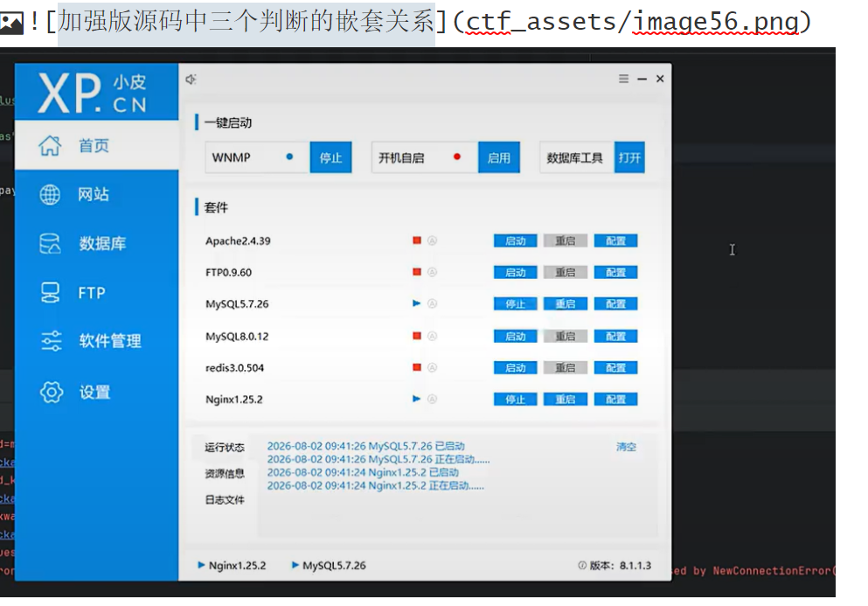This screenshot has width=868, height=606.
Task: Open 配置 for MySQL5.7.26
Action: 615,304
